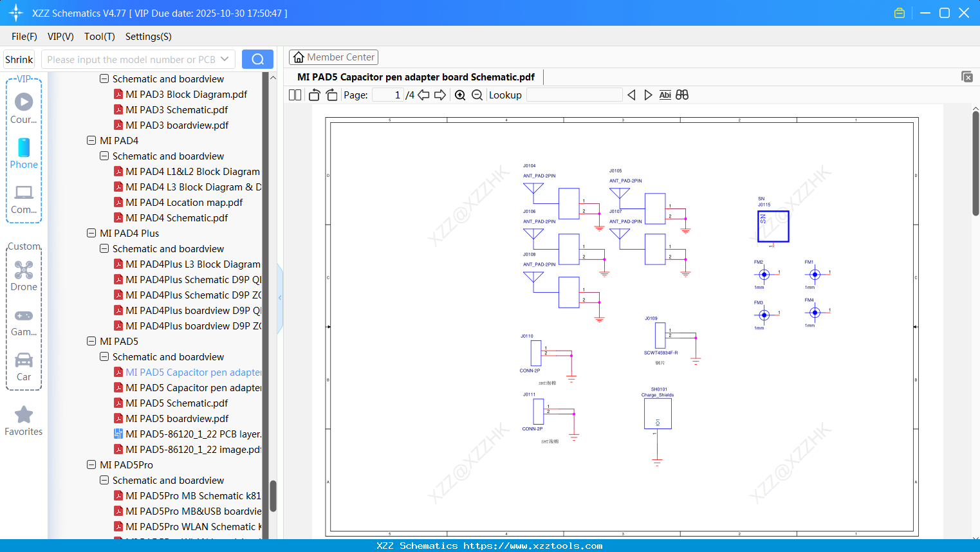Zoom in on the schematic page

(460, 95)
